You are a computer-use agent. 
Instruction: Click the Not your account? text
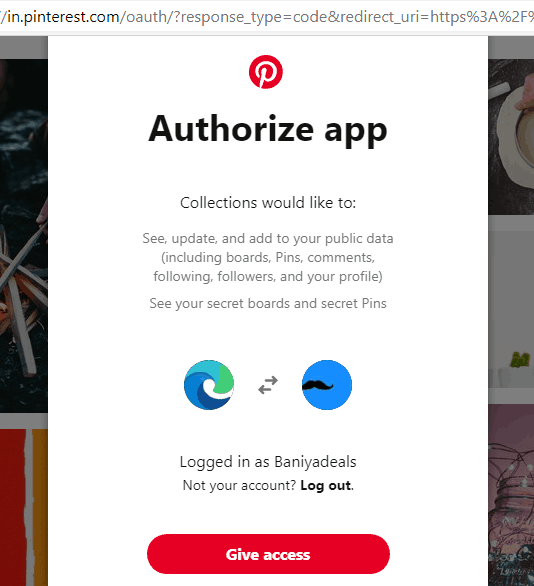tap(239, 485)
